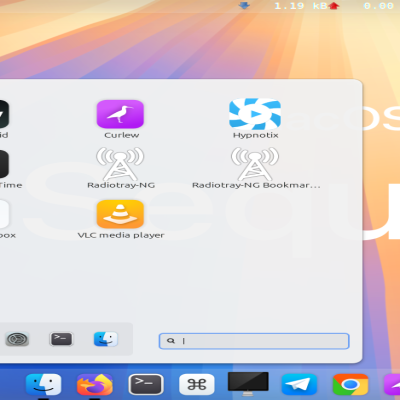
Task: Click the upload speed red arrow indicator
Action: coord(334,6)
